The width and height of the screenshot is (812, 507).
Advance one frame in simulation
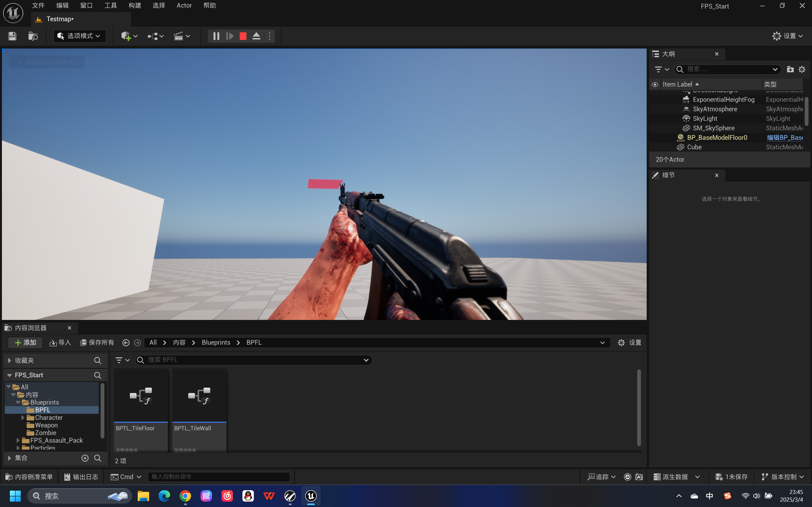230,36
